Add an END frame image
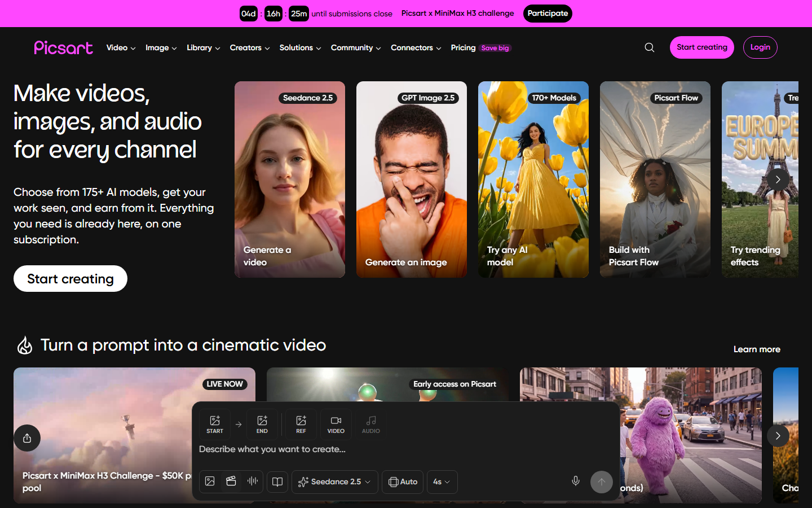Viewport: 812px width, 508px height. pyautogui.click(x=262, y=424)
